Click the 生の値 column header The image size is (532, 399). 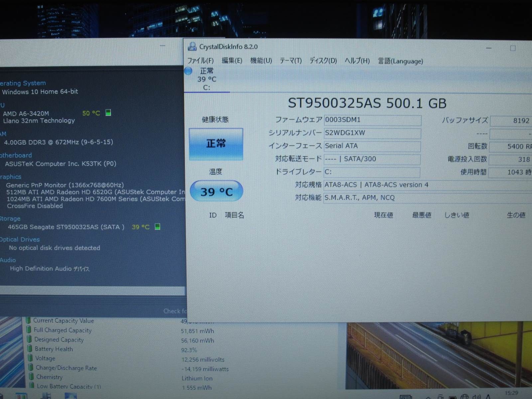point(516,215)
